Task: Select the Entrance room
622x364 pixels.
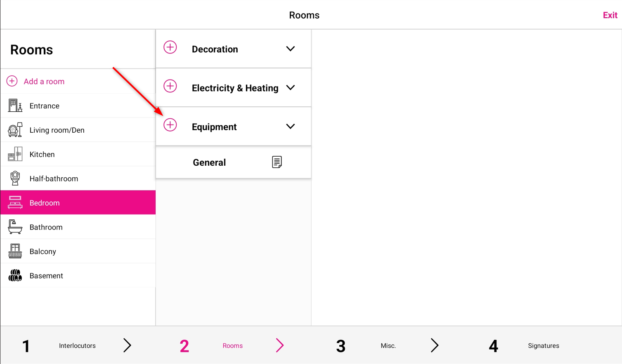Action: [x=78, y=106]
